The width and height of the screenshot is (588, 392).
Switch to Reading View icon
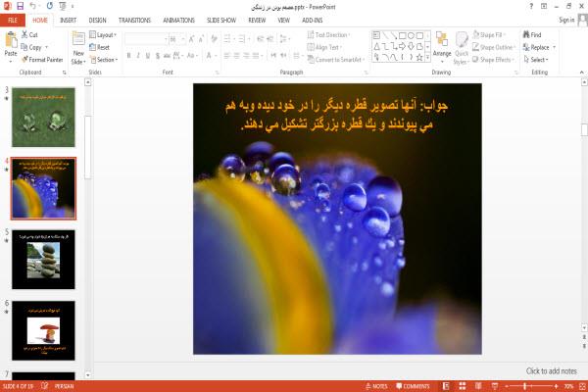[478, 386]
